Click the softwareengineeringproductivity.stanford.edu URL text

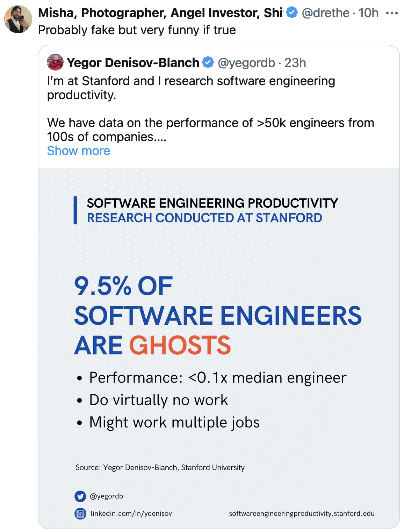click(302, 513)
